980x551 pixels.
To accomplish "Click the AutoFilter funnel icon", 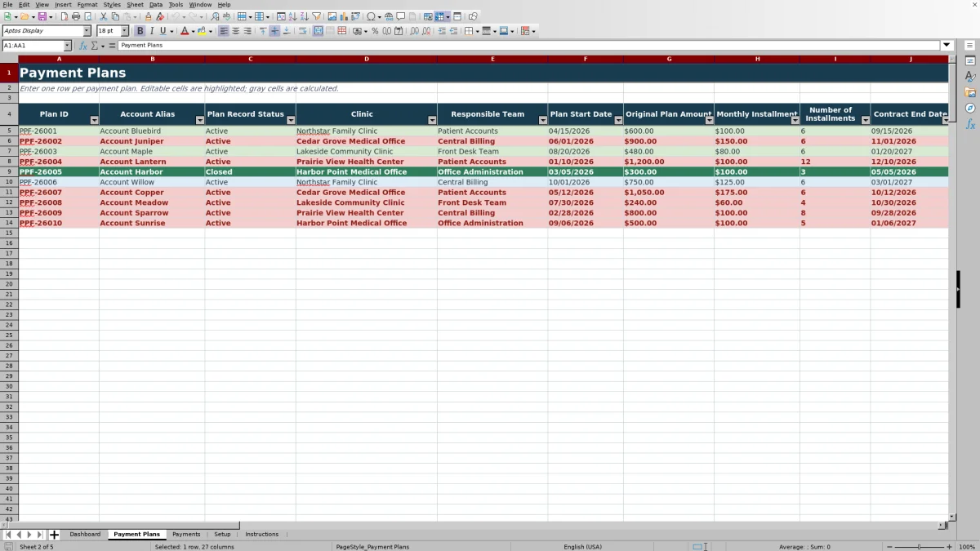I will (317, 16).
